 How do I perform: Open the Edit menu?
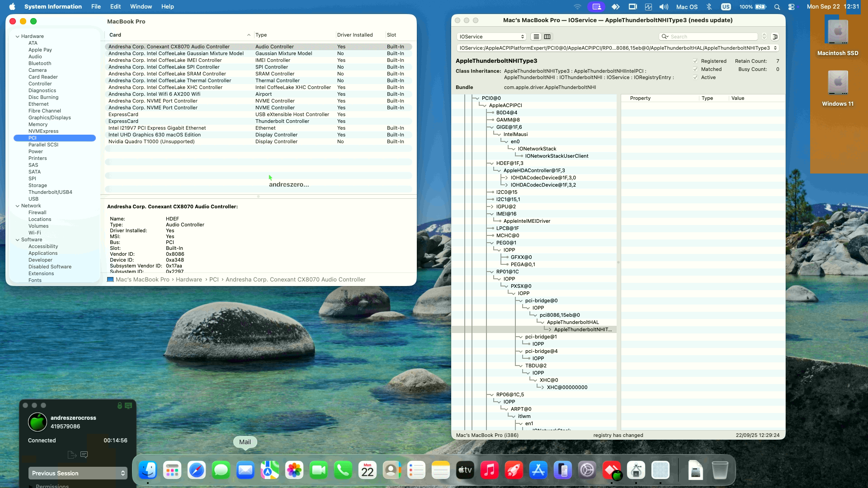115,7
